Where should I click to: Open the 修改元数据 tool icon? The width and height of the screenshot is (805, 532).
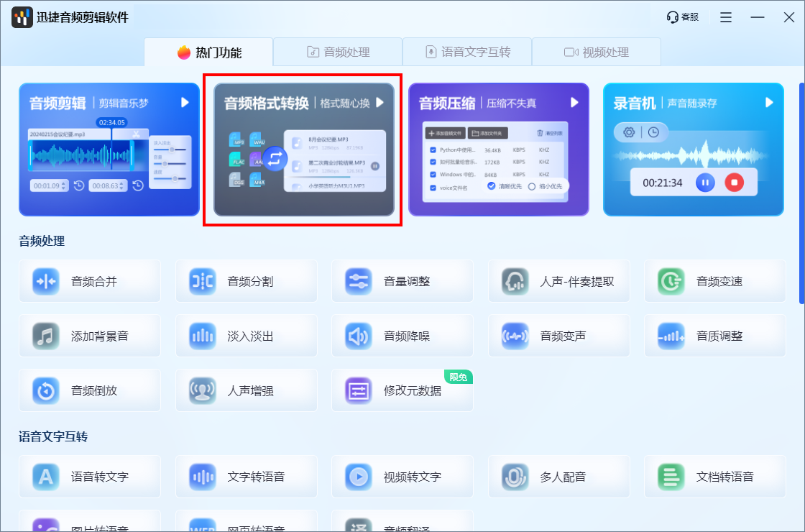coord(359,391)
